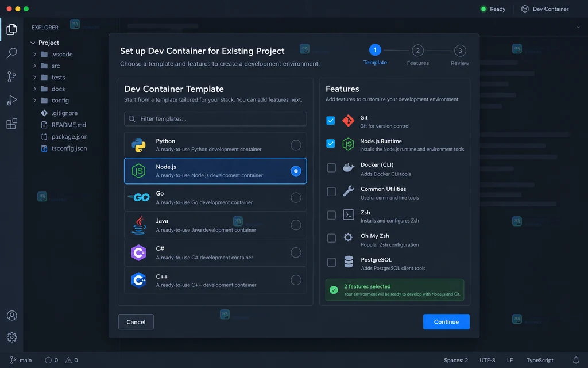Open the Extensions icon in activity bar
The height and width of the screenshot is (368, 588).
11,124
